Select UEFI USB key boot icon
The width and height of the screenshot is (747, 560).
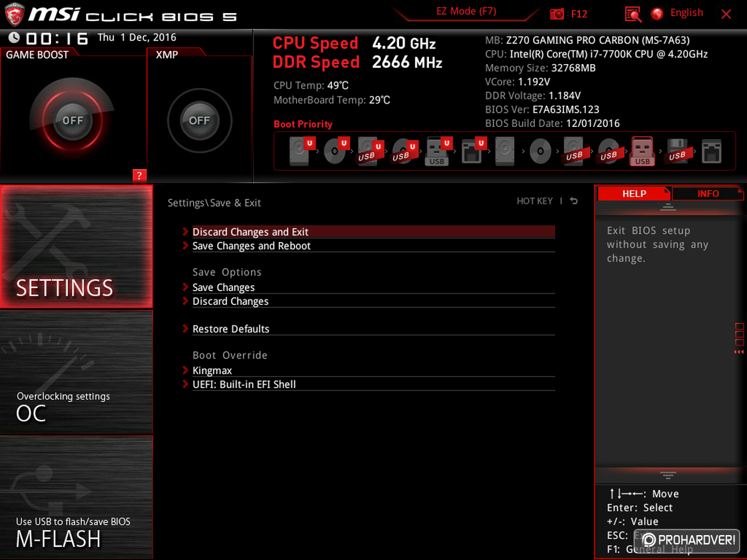pos(438,151)
